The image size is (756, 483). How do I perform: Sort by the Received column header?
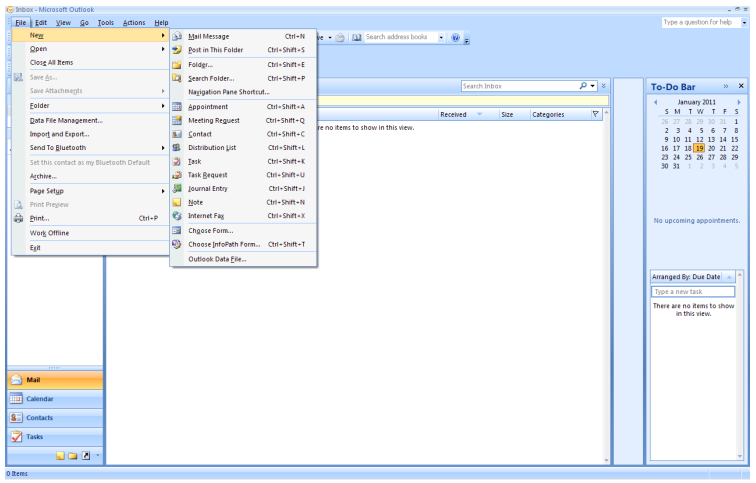point(467,114)
